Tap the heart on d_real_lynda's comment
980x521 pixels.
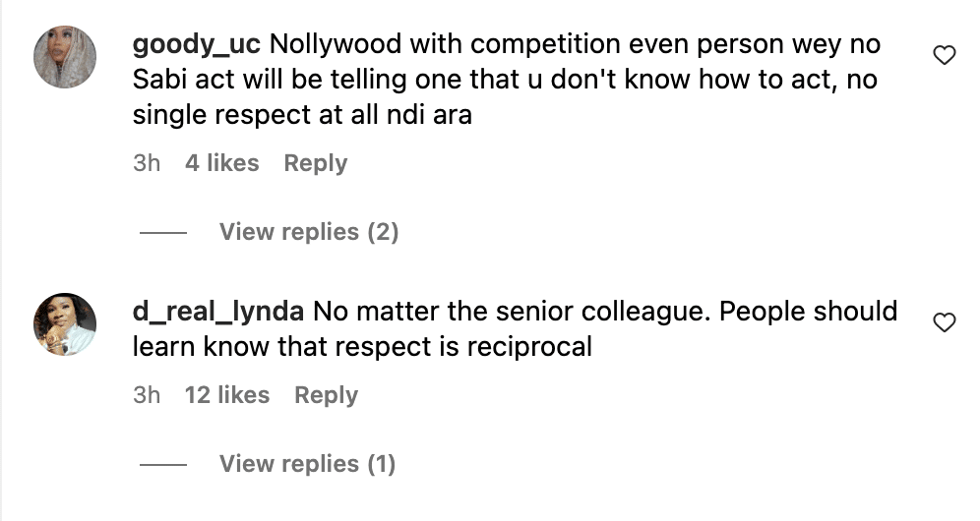click(x=944, y=322)
